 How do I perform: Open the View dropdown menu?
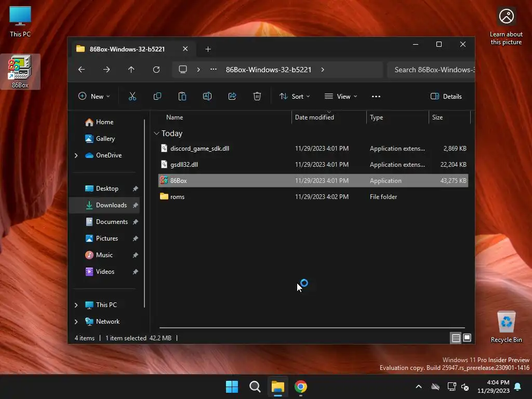(x=341, y=96)
